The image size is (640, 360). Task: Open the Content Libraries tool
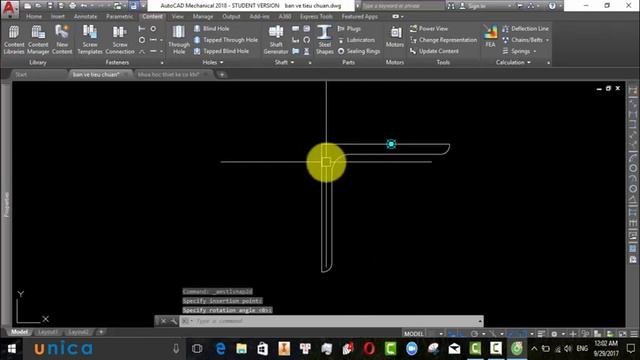[x=14, y=40]
